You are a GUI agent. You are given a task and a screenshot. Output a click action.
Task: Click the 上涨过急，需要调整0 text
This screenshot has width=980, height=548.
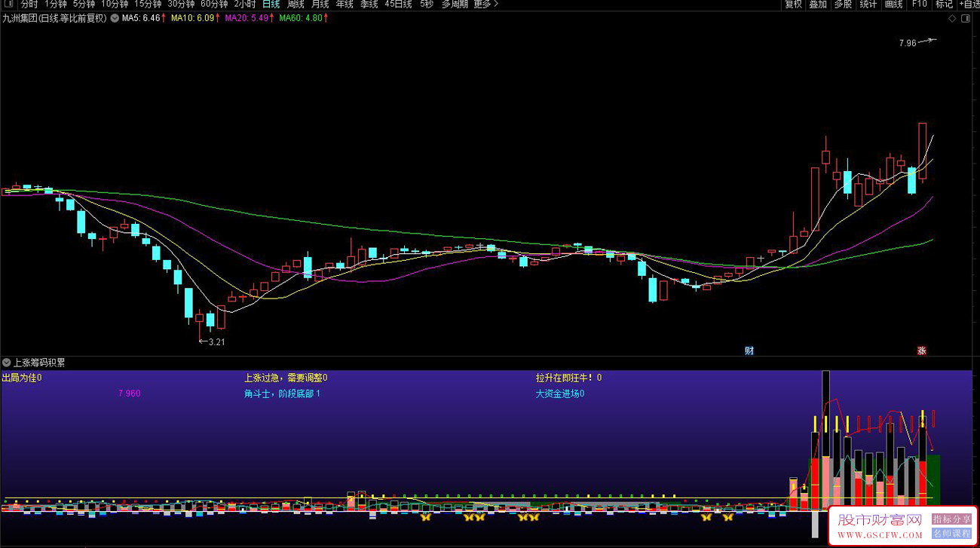[286, 378]
